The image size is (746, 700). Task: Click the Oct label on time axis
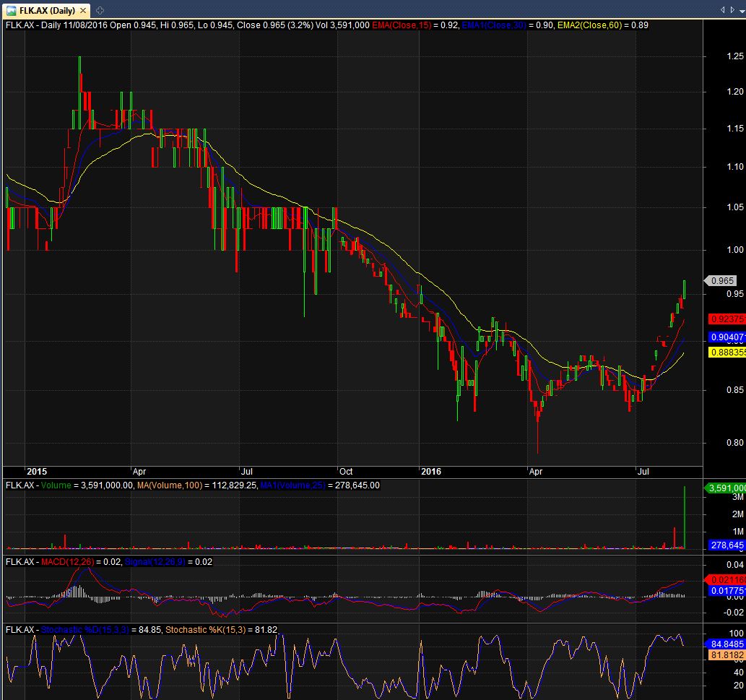tap(346, 472)
